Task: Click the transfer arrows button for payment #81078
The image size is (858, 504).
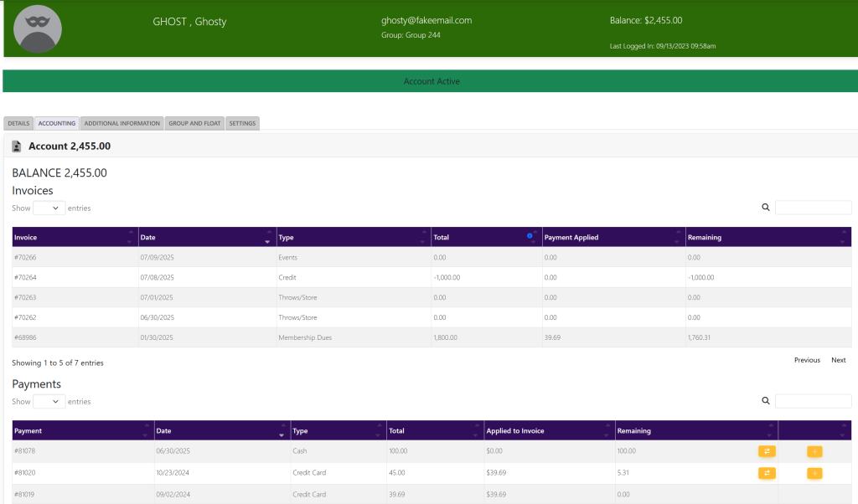Action: [x=767, y=451]
